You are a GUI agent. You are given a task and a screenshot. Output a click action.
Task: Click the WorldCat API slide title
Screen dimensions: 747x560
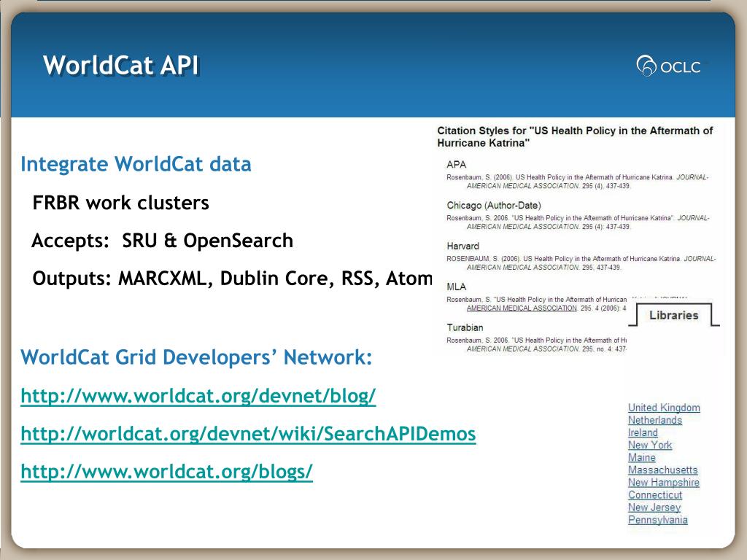point(121,65)
